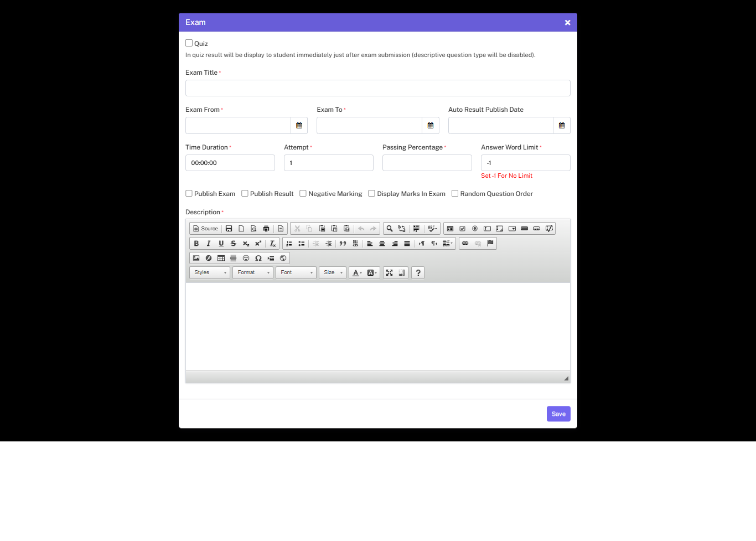
Task: Insert a table in the description
Action: click(221, 258)
